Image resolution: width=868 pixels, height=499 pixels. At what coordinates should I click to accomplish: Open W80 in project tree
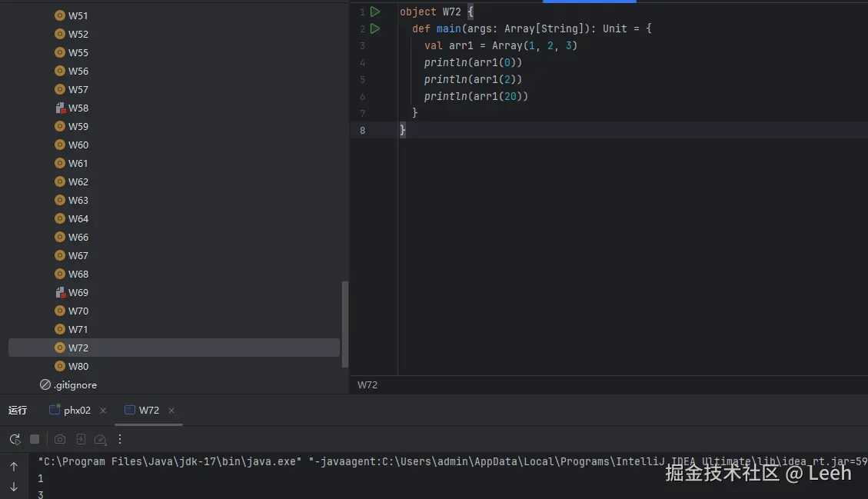pos(78,367)
